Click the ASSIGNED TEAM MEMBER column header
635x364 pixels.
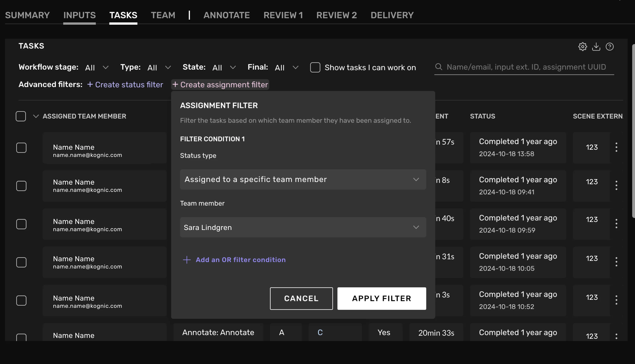(x=84, y=116)
